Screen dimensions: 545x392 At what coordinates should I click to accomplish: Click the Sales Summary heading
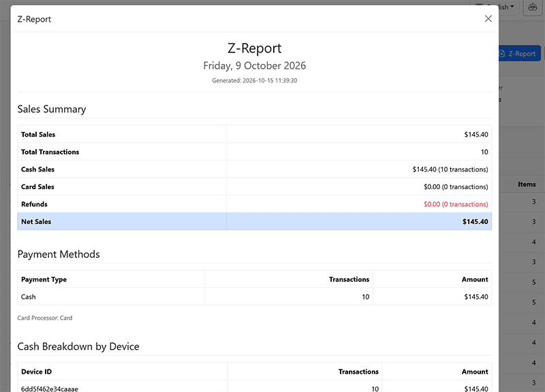(x=52, y=109)
